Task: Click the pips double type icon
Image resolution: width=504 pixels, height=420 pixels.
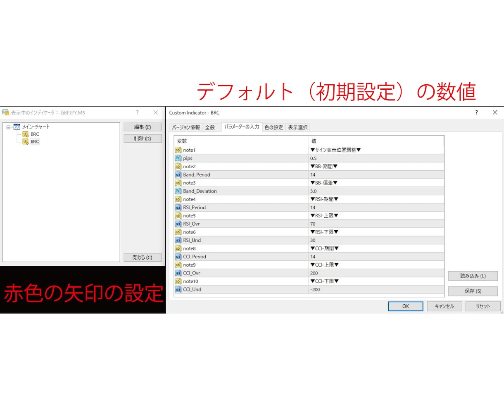Action: pos(178,158)
